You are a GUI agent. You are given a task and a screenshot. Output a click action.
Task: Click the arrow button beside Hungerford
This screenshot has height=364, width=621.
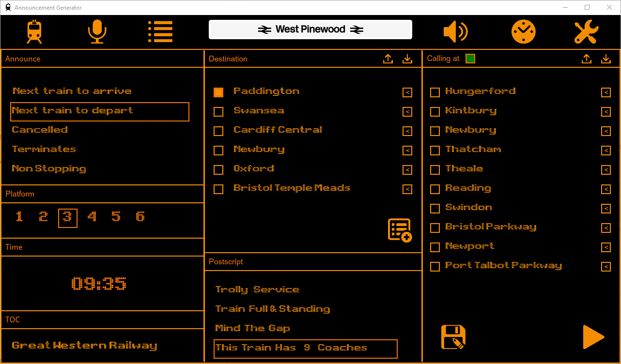coord(606,92)
